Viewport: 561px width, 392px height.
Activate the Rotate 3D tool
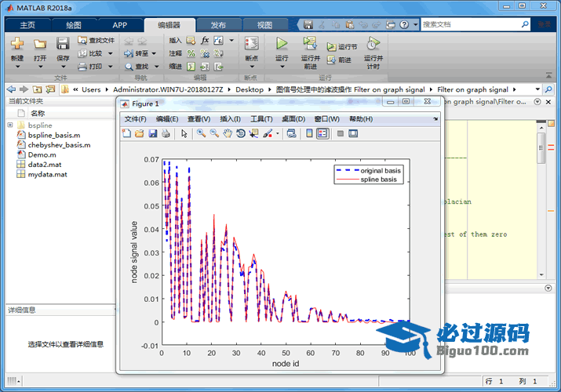(x=241, y=133)
